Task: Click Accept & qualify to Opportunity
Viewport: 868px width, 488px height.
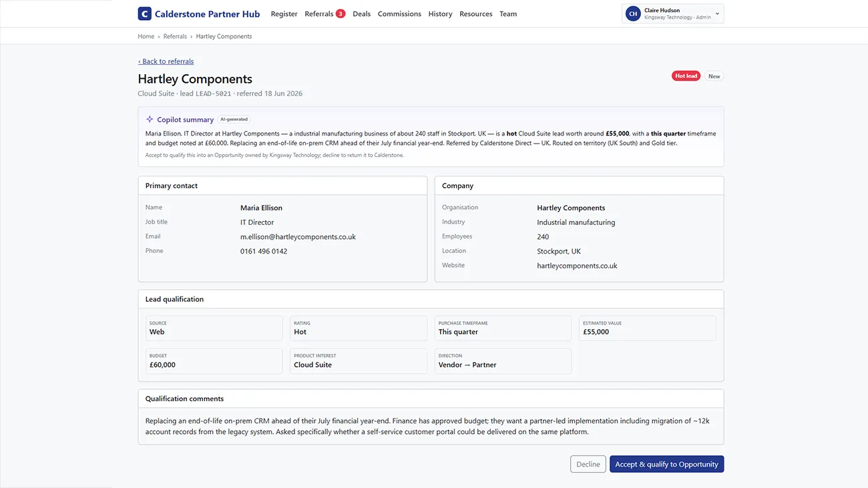Action: pyautogui.click(x=666, y=464)
